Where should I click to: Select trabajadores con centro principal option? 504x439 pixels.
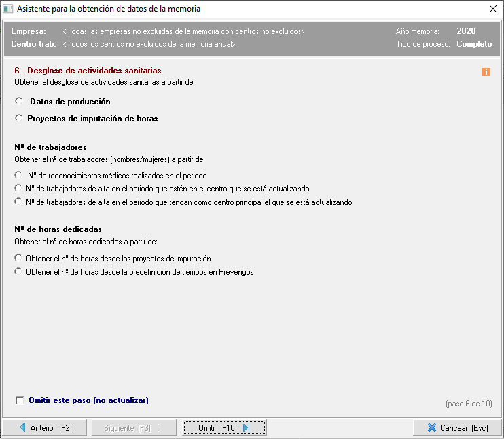point(19,202)
